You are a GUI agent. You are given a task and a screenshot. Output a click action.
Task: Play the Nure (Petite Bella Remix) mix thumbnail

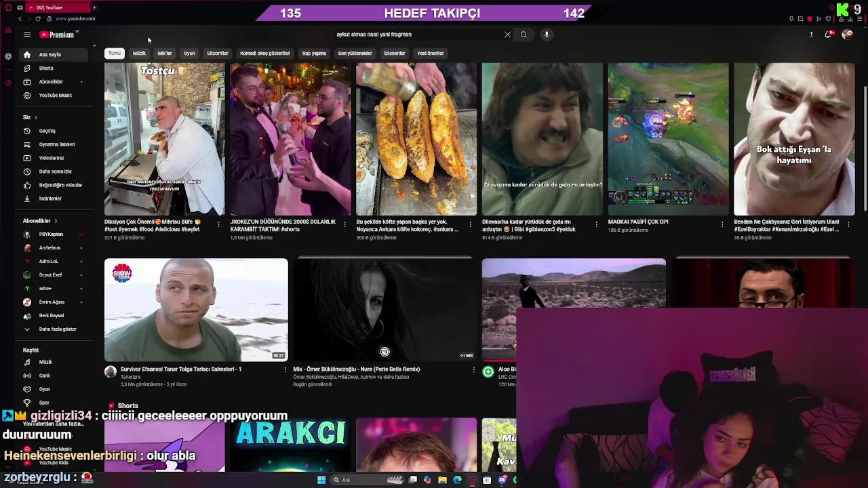click(x=385, y=310)
